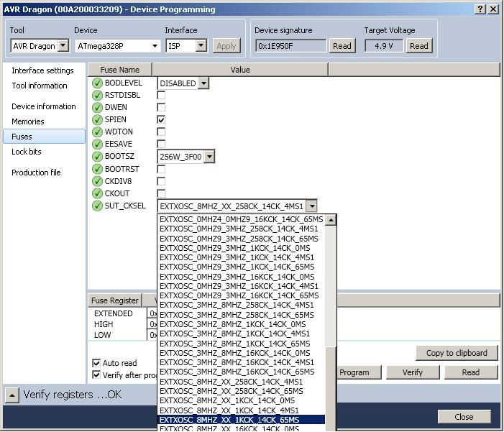Read the device signature

coord(342,46)
